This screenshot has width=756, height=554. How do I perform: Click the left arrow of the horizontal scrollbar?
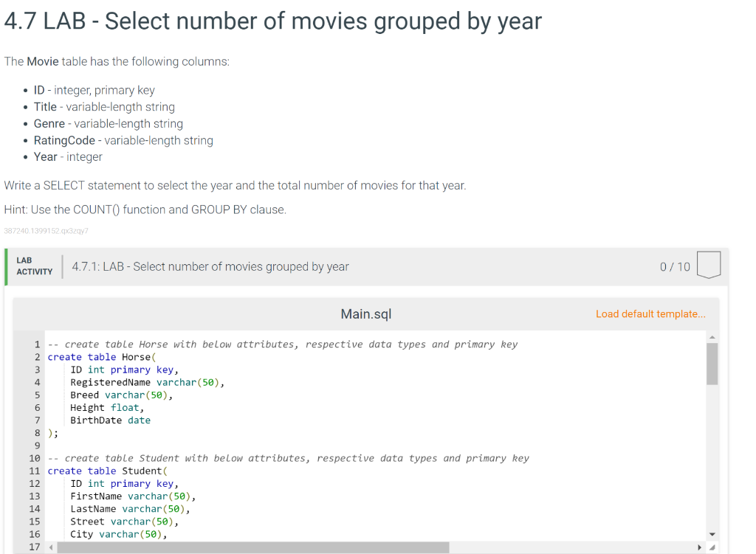(50, 547)
